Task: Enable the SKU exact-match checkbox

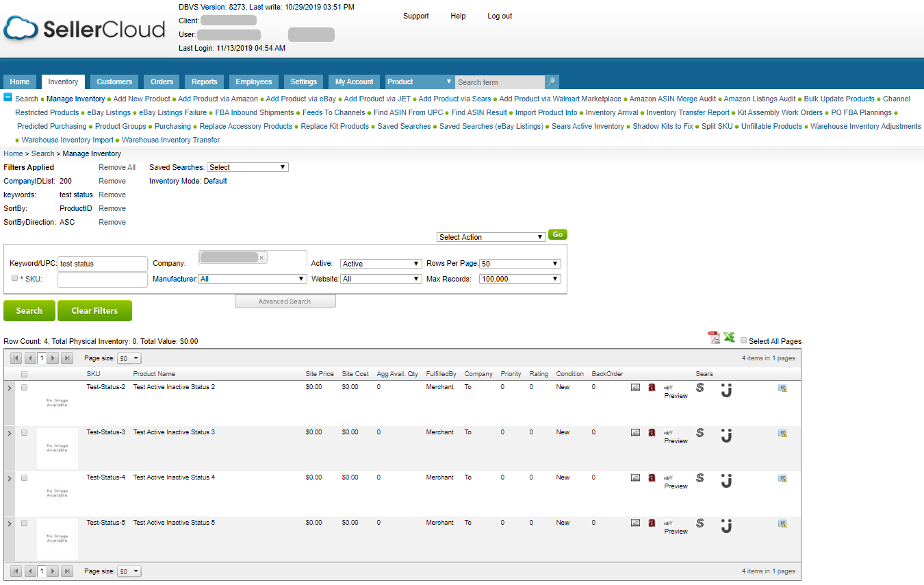Action: (15, 278)
